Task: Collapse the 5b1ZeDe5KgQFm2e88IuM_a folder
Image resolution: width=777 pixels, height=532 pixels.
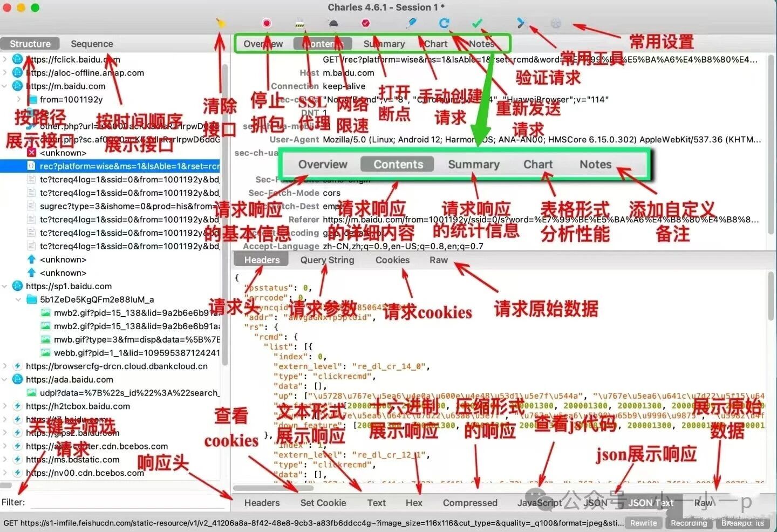Action: click(x=19, y=299)
